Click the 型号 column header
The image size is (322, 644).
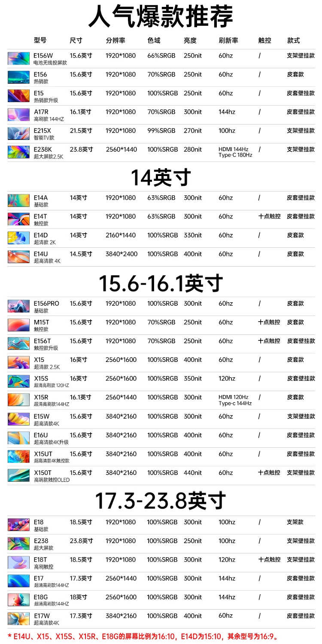(x=40, y=40)
